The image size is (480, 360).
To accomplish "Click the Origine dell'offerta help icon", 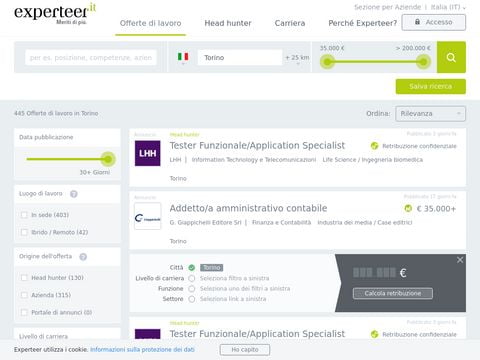I will click(83, 256).
